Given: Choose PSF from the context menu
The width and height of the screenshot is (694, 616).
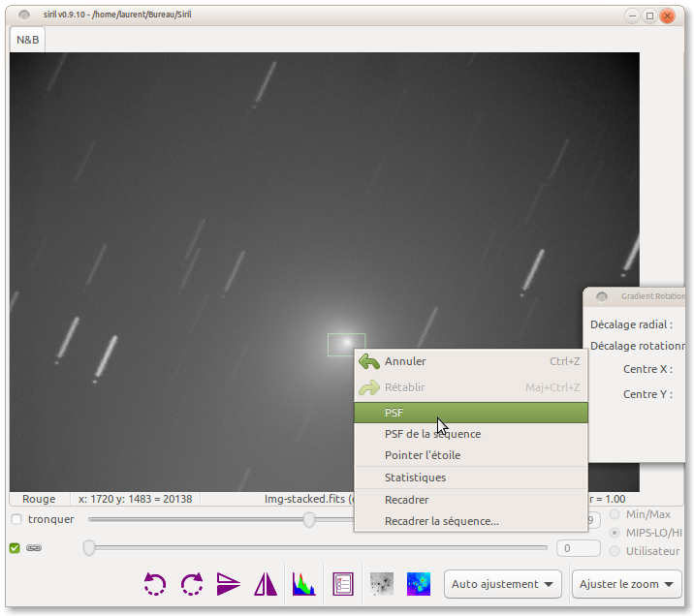Looking at the screenshot, I should [x=471, y=413].
